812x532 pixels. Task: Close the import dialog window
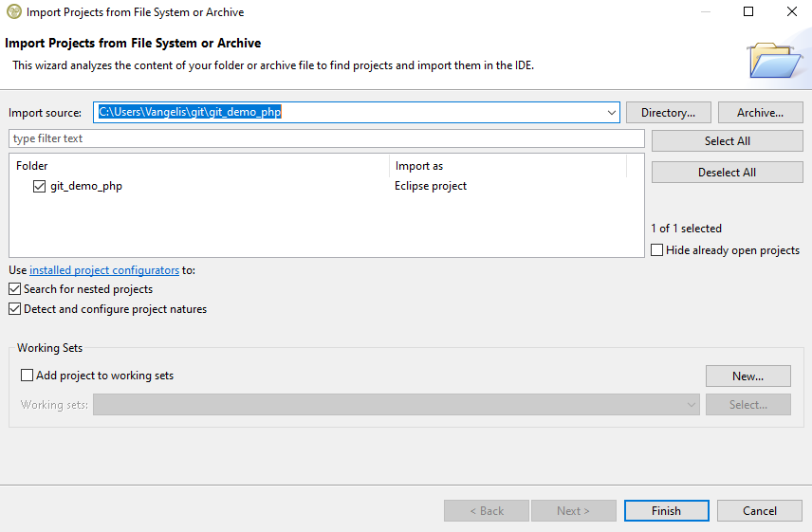click(x=791, y=12)
